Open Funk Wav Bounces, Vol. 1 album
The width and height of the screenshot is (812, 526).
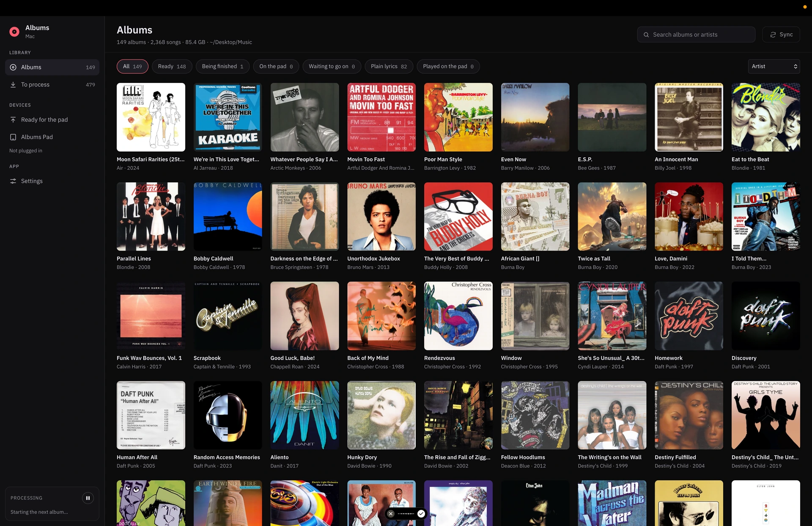click(151, 316)
